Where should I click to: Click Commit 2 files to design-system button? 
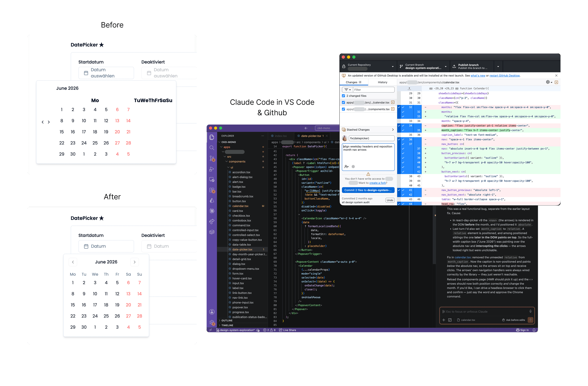point(368,190)
